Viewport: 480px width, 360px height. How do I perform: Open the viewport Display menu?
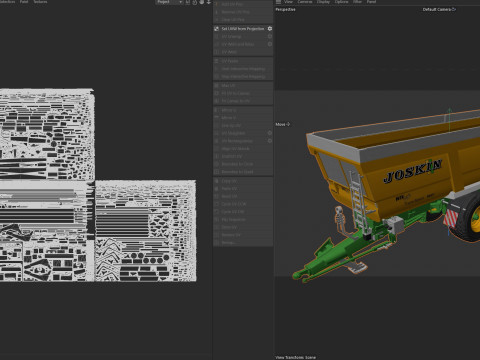pyautogui.click(x=323, y=2)
